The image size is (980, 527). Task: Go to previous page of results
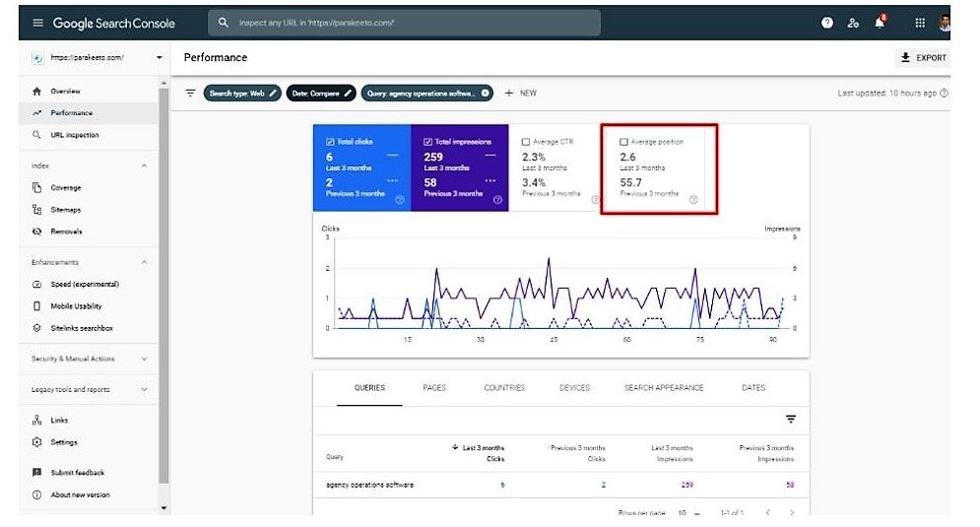coord(767,512)
